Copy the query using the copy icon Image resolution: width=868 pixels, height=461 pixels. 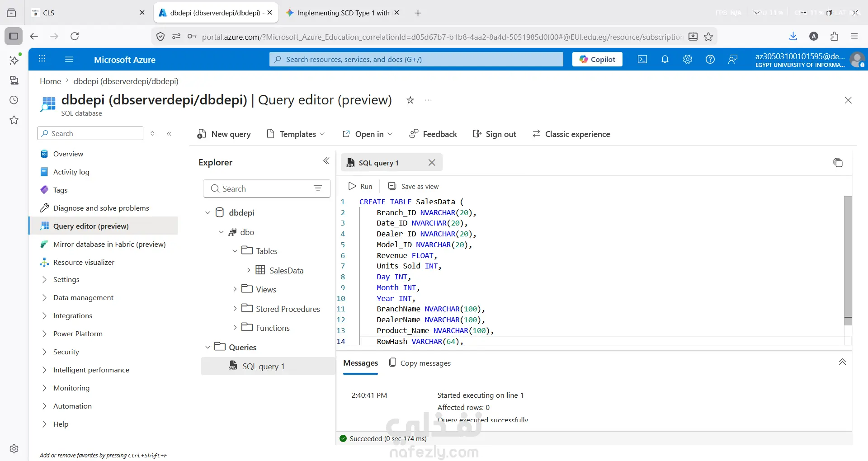[x=838, y=163]
